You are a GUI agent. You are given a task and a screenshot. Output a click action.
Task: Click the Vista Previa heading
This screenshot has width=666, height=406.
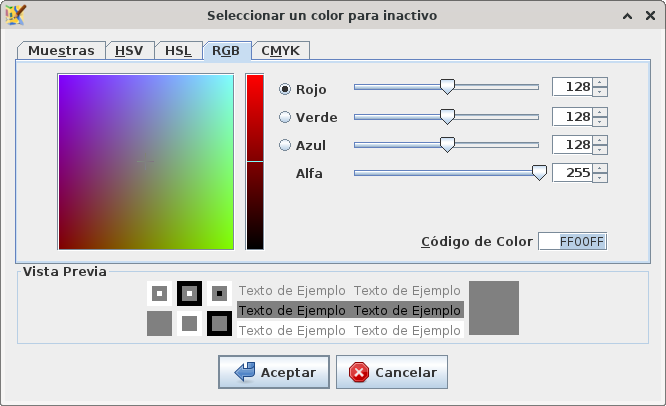(x=65, y=271)
